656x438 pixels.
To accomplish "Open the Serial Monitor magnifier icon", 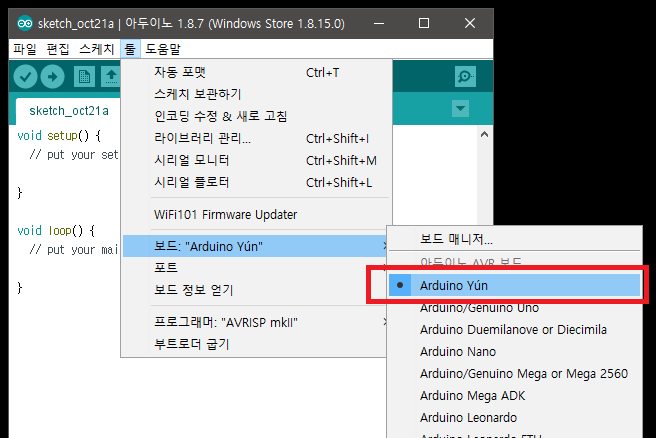I will 465,77.
